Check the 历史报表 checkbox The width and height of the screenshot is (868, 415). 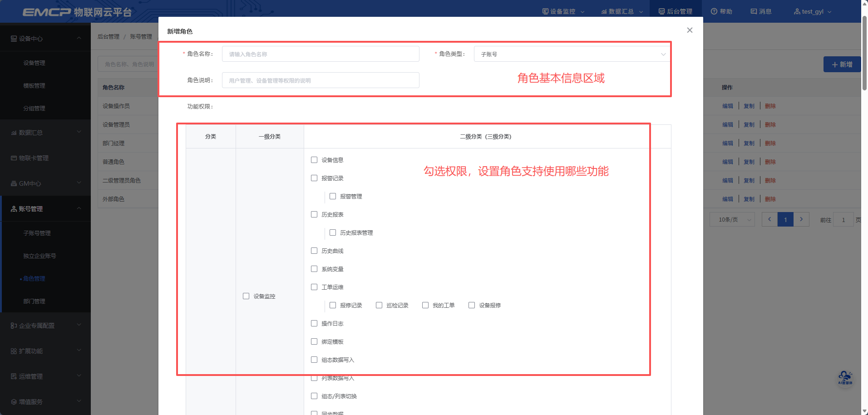[314, 214]
